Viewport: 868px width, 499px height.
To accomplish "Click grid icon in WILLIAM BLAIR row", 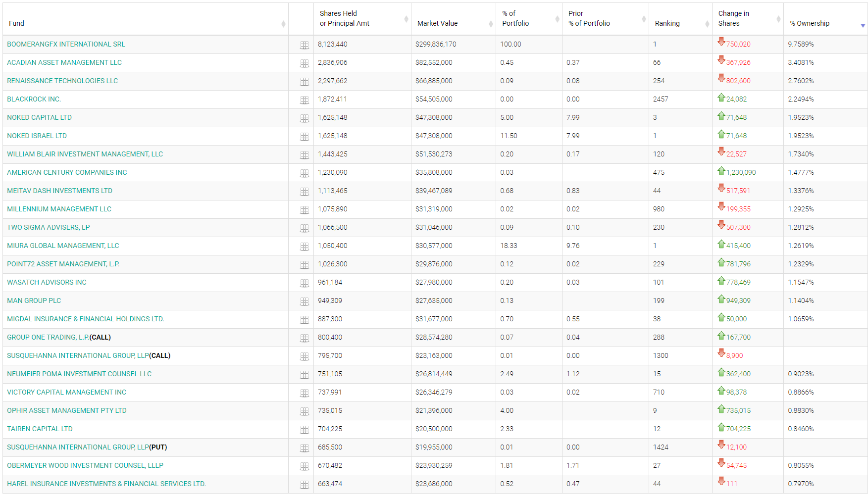I will pyautogui.click(x=305, y=155).
